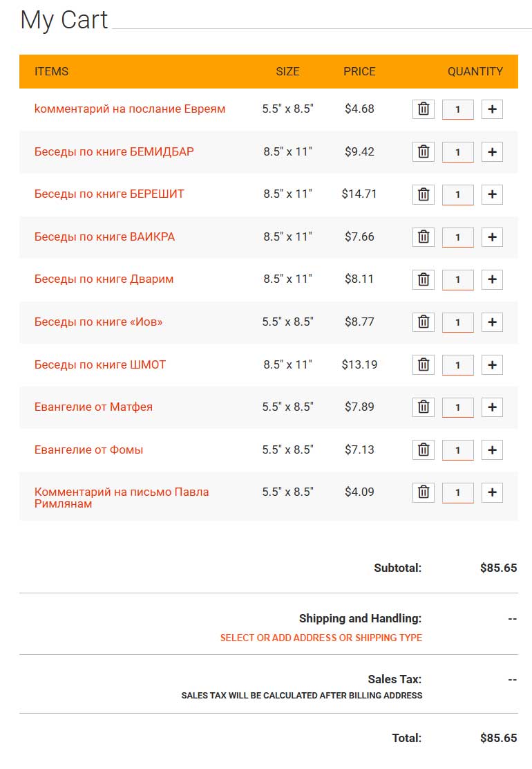Viewport: 532px width, 769px height.
Task: Click quantity box for Евангелие от Матфея
Action: (x=457, y=407)
